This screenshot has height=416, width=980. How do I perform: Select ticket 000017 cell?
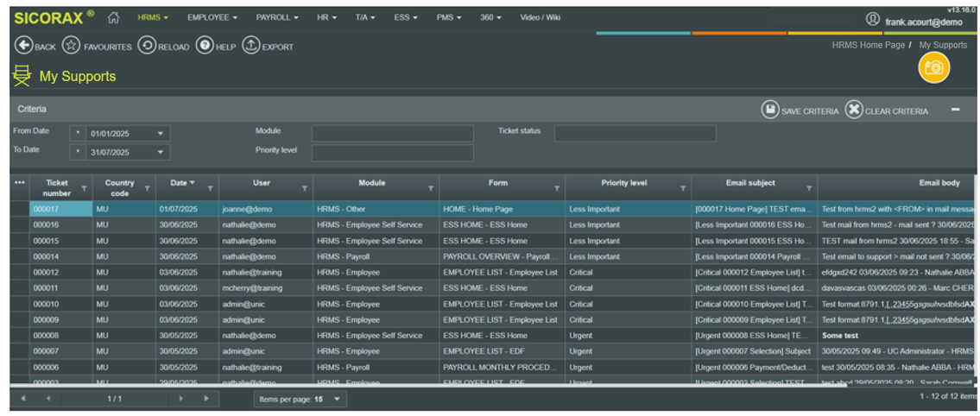[x=60, y=209]
